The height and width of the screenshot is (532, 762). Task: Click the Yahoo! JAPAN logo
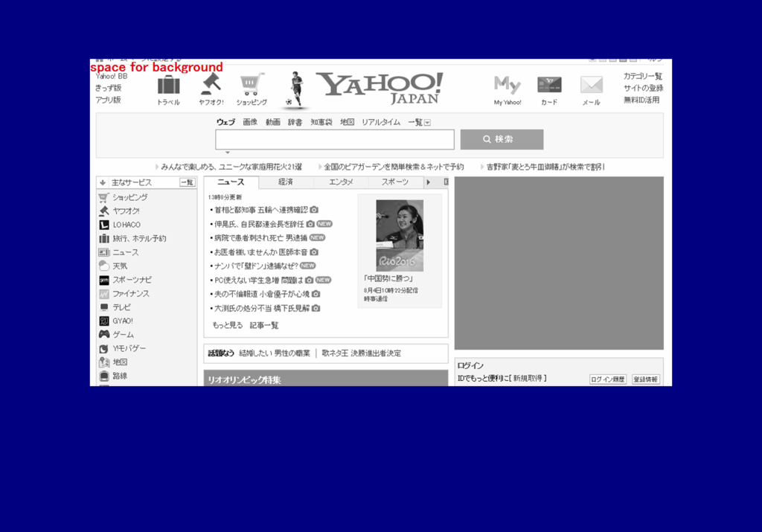(380, 88)
